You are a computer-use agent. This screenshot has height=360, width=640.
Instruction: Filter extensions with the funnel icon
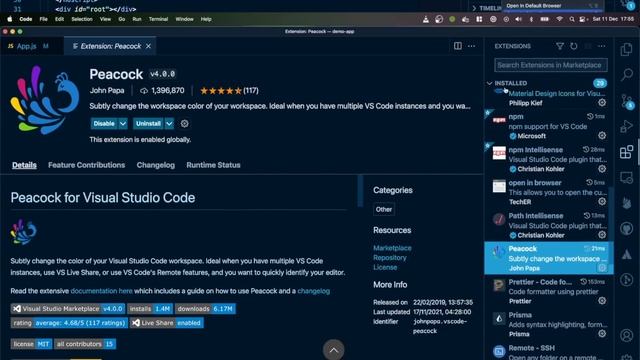(560, 47)
